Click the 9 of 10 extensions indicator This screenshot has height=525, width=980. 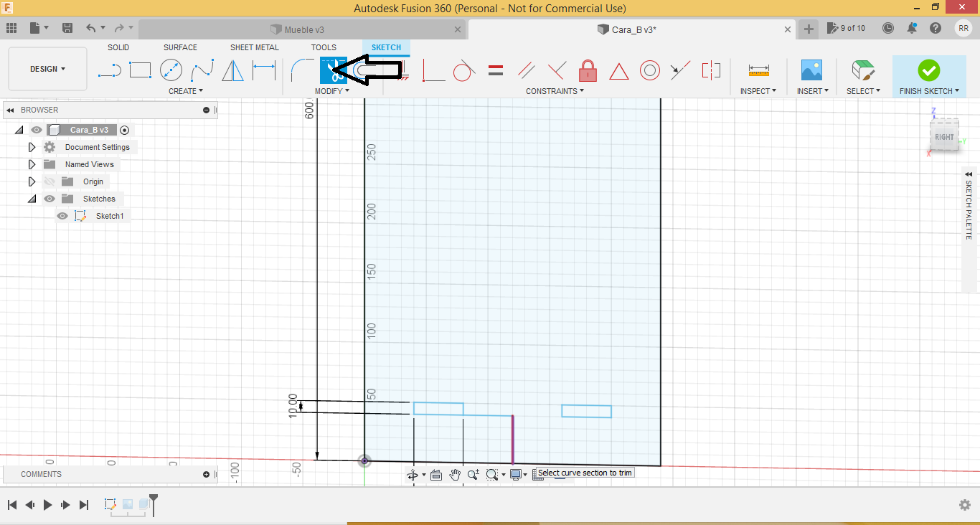click(846, 28)
